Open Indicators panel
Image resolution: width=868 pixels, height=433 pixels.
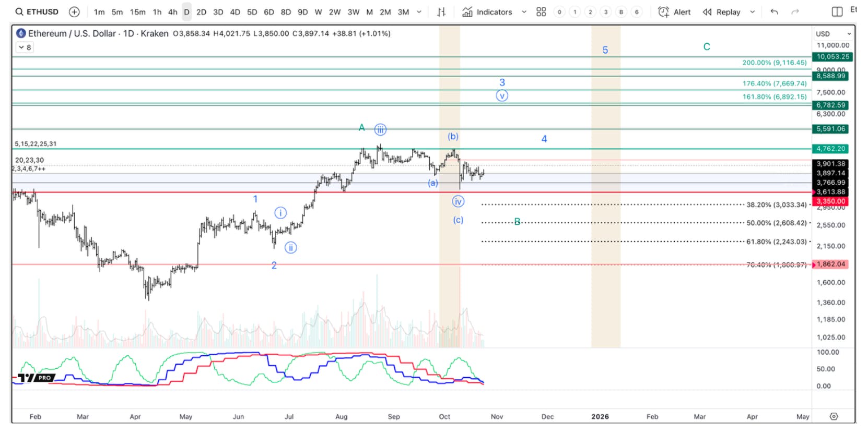point(487,11)
